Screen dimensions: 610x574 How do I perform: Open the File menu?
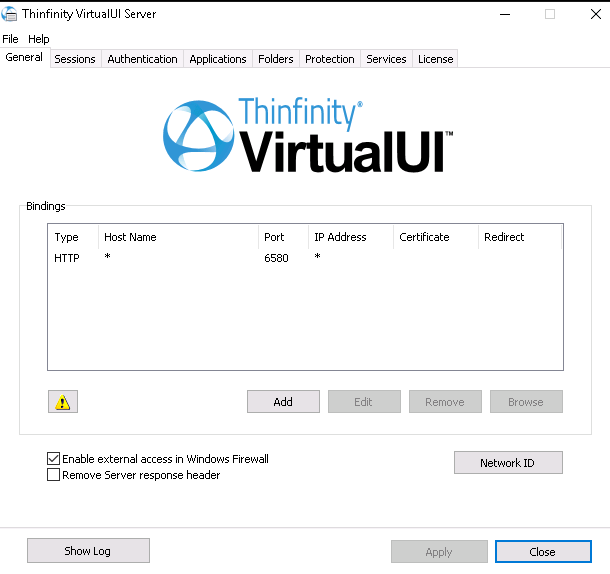point(10,39)
